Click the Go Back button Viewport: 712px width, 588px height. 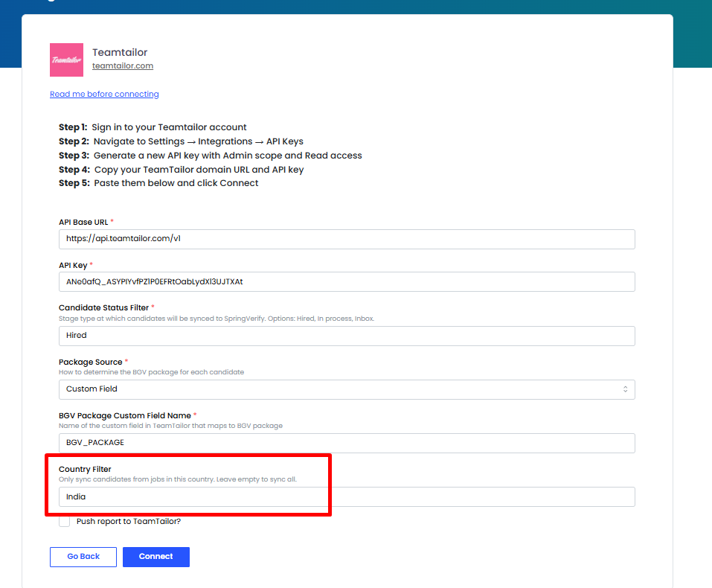tap(83, 557)
